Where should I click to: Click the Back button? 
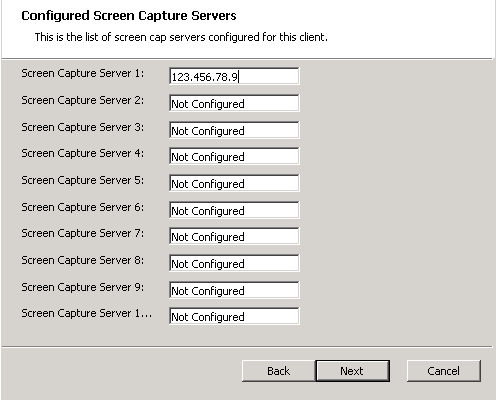(278, 371)
